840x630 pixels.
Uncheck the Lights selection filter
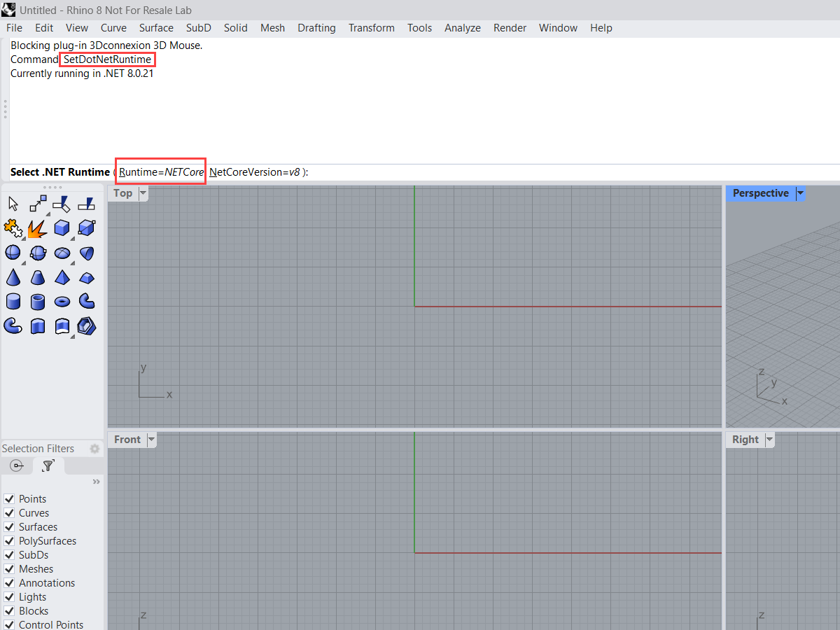[x=9, y=596]
